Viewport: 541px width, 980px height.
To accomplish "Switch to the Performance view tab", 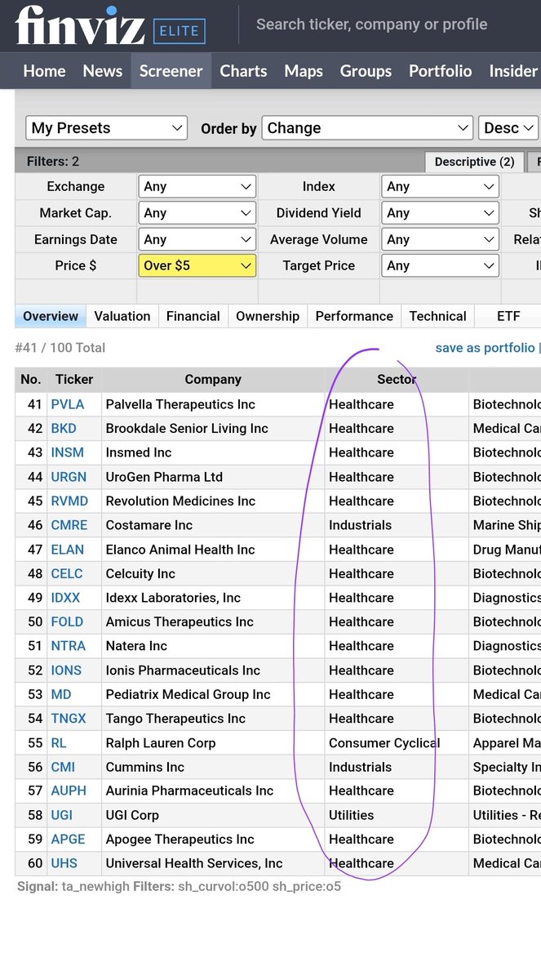I will [x=354, y=316].
